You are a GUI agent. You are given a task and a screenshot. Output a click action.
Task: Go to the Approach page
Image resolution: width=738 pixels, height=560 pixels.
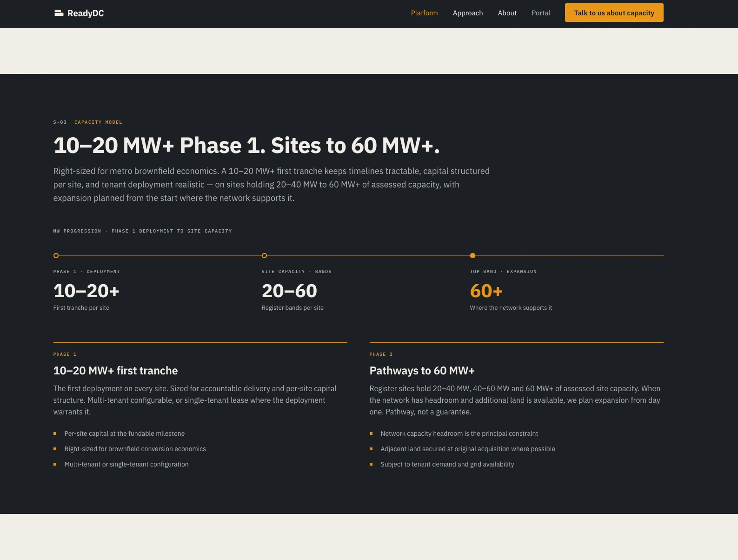(x=468, y=13)
